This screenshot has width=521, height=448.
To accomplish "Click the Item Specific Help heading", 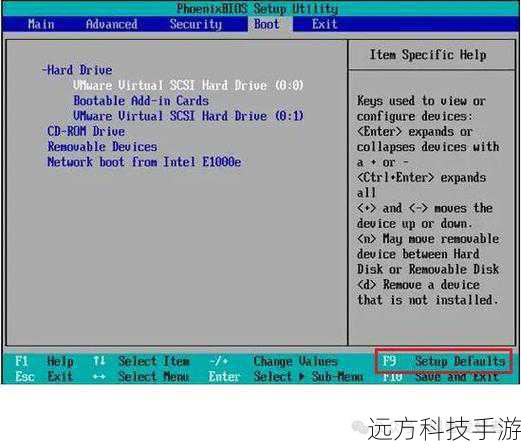I will point(428,55).
